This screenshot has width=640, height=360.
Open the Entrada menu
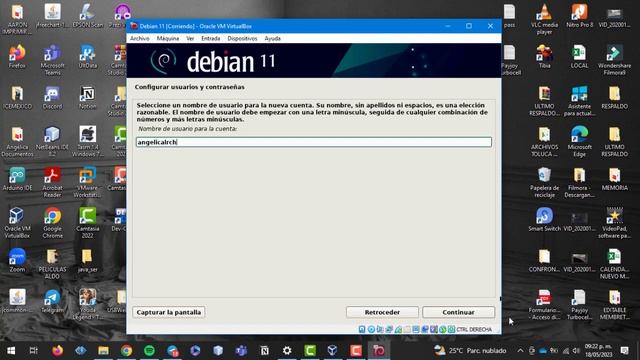(x=211, y=38)
